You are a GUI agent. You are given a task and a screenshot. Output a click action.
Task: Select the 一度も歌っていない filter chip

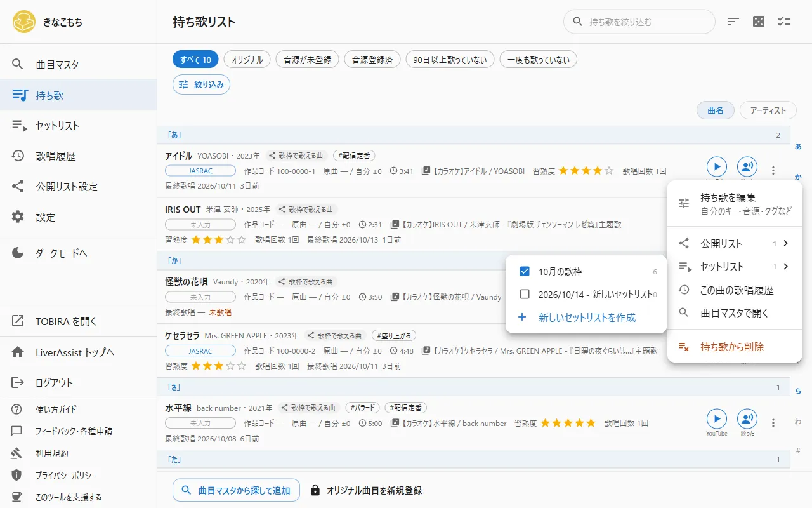[x=539, y=60]
